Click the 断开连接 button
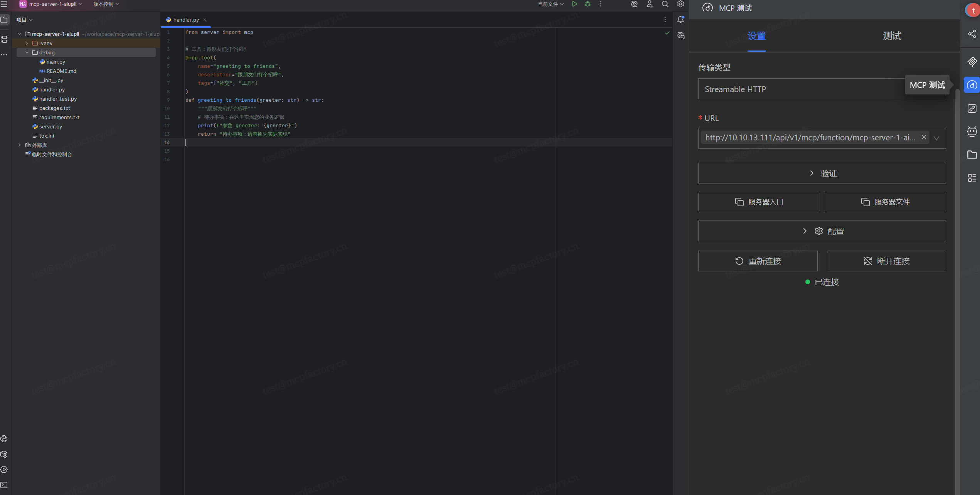Screen dimensions: 980x495 coord(886,261)
